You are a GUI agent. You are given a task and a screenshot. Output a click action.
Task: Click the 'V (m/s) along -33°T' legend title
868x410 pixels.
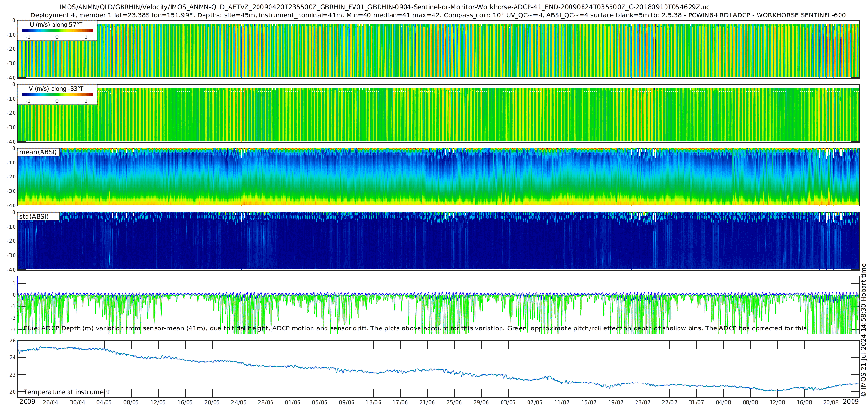click(56, 89)
